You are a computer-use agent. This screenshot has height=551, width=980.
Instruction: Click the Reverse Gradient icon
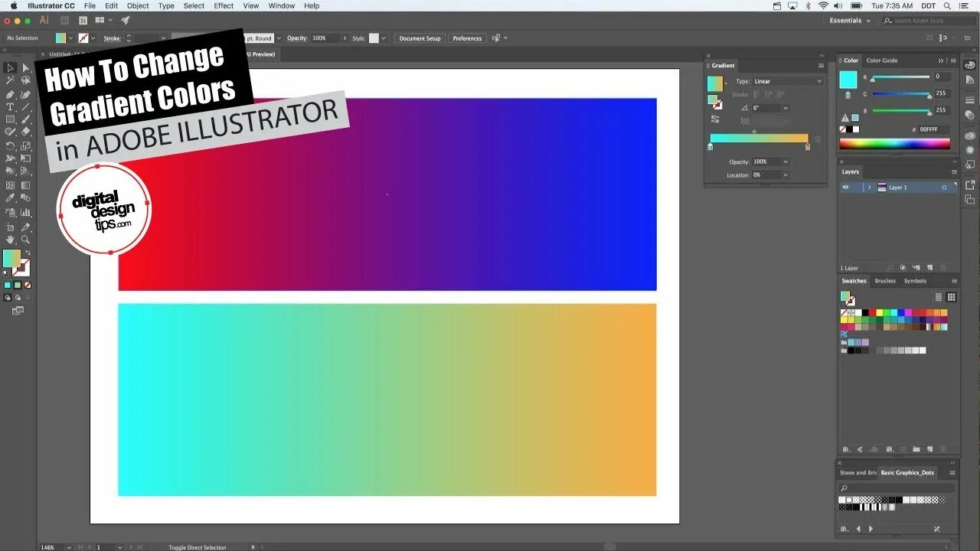714,119
